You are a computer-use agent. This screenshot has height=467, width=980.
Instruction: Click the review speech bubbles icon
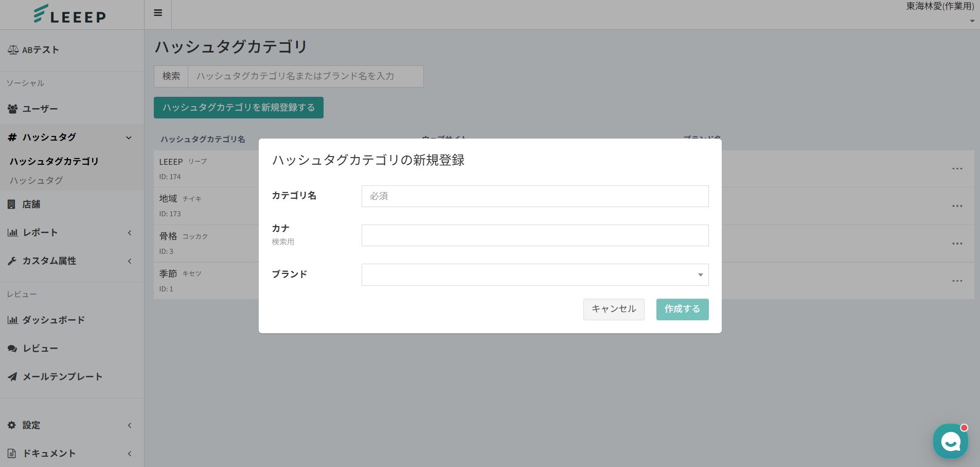click(12, 349)
